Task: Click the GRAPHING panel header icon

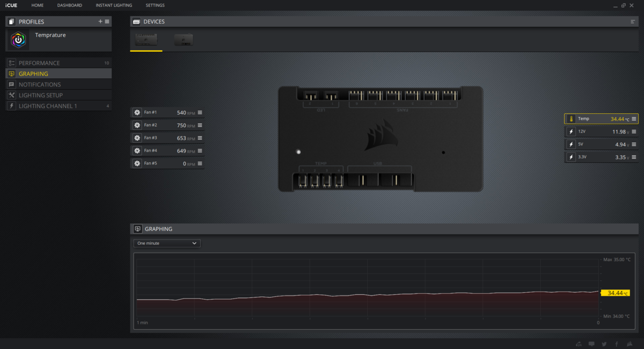Action: click(137, 229)
